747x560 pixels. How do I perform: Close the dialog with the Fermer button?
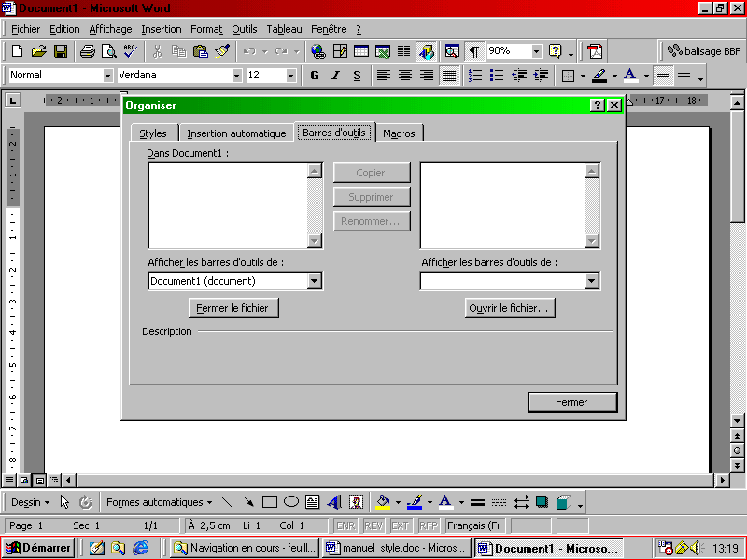click(572, 402)
